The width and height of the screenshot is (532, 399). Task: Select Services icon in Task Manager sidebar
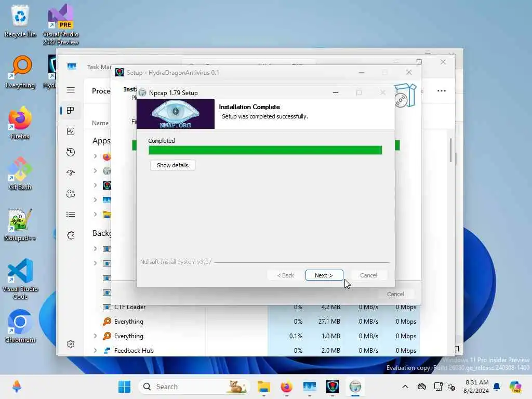pos(71,235)
